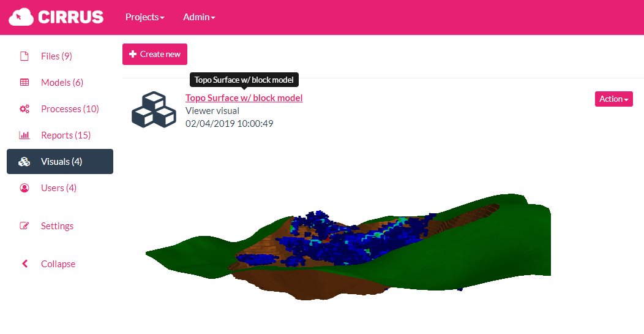Viewport: 644px width, 334px height.
Task: Click the Users person icon
Action: [24, 188]
